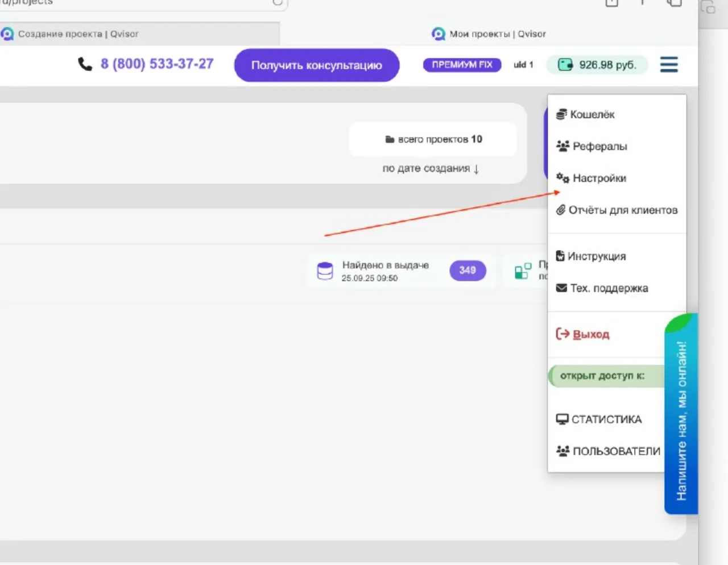Click Получить консультацию button
This screenshot has height=565, width=728.
(317, 65)
